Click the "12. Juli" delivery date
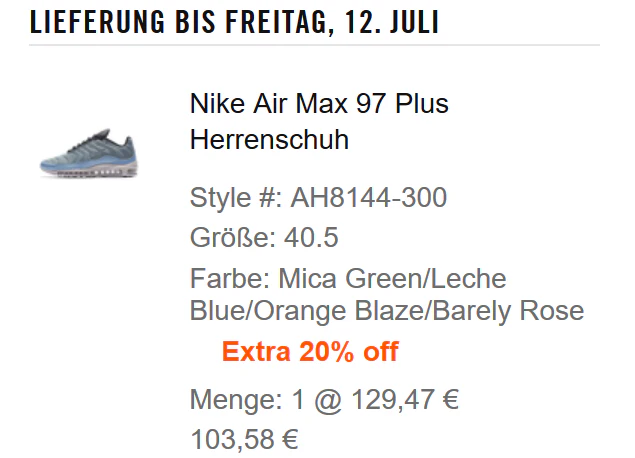 pos(392,21)
